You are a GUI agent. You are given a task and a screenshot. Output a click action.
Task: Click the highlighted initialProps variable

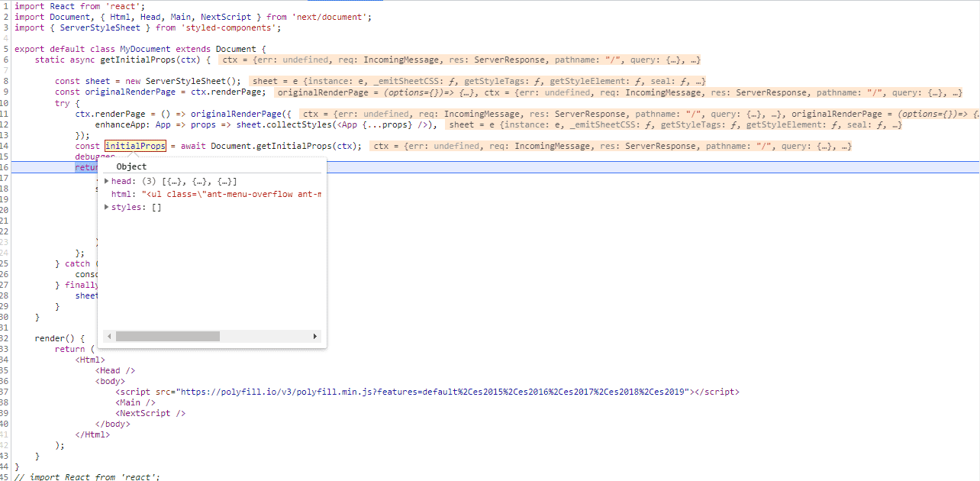tap(135, 146)
